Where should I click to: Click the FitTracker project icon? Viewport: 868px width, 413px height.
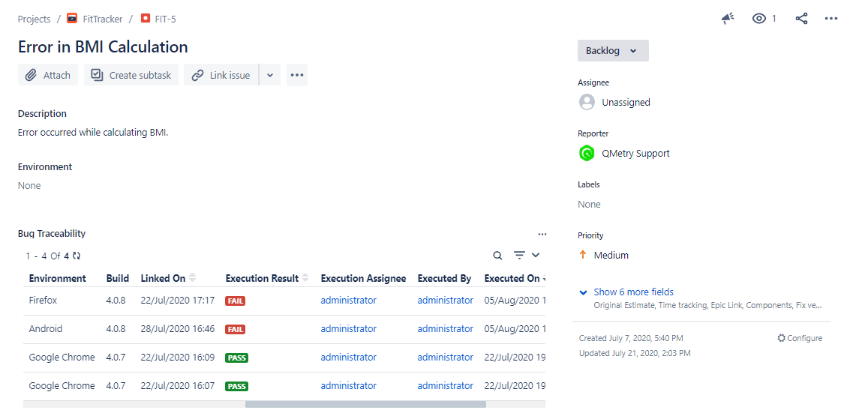point(72,18)
